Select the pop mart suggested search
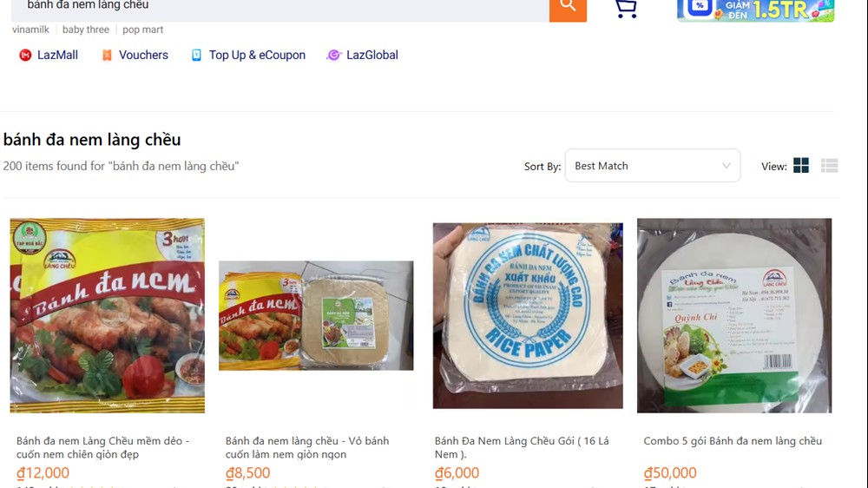This screenshot has width=868, height=488. [143, 30]
